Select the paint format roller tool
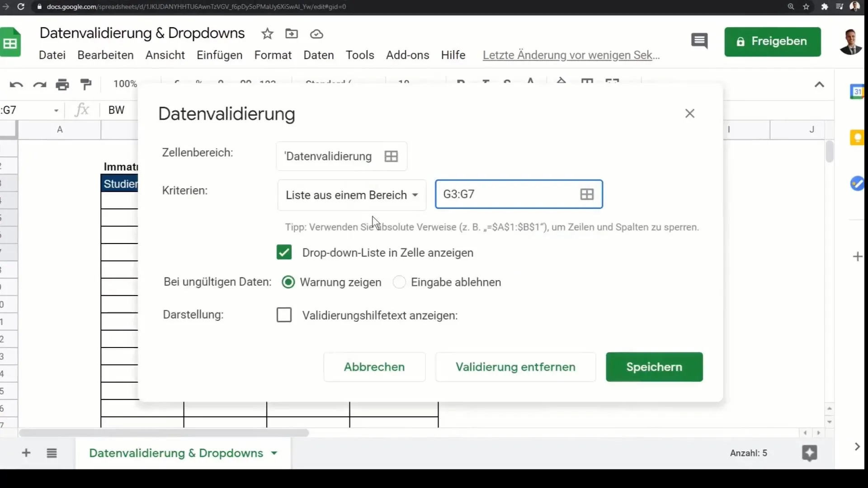Screen dimensions: 868x488 pyautogui.click(x=86, y=84)
